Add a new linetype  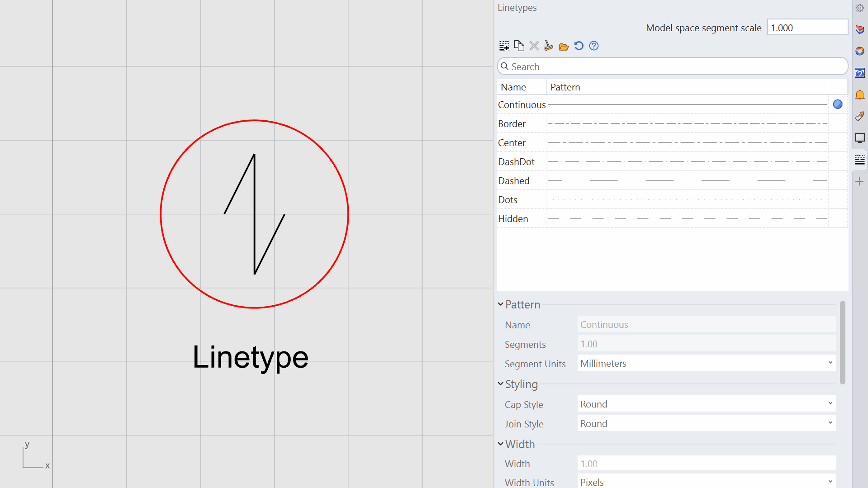coord(504,46)
